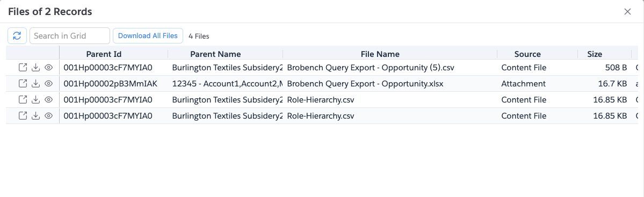The image size is (644, 197).
Task: Open the first Role-Hierarchy.csv externally
Action: click(x=23, y=100)
